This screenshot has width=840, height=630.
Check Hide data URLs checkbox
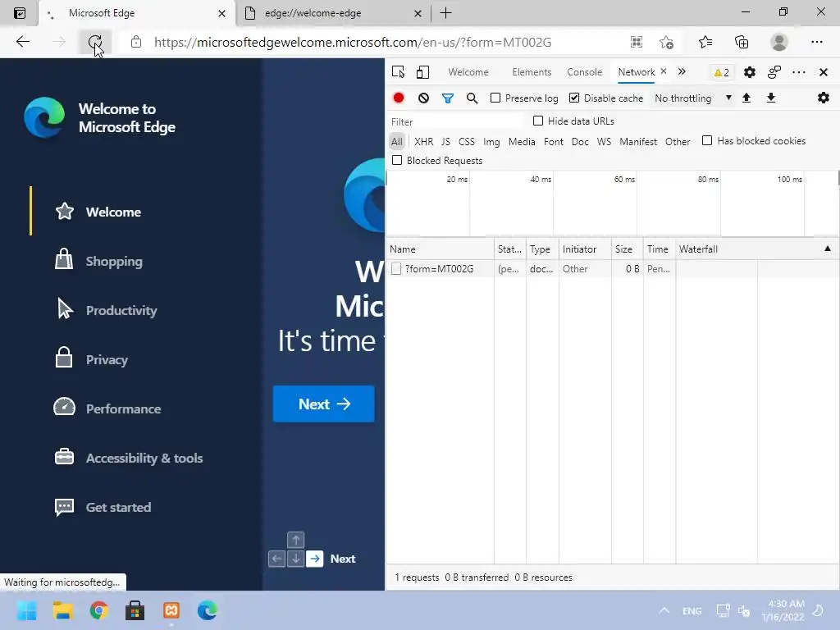pyautogui.click(x=538, y=121)
